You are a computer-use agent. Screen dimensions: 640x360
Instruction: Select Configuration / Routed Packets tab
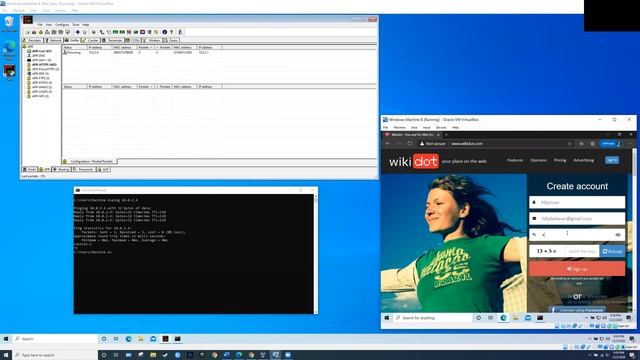pos(89,161)
